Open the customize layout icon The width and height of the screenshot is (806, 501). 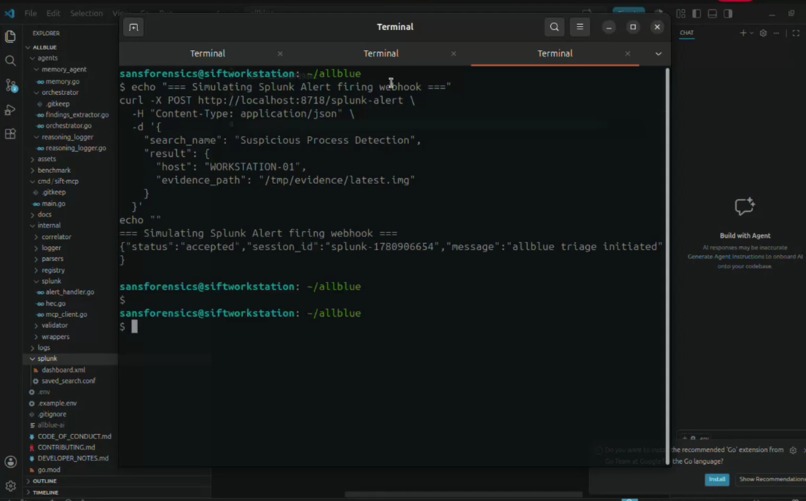(681, 14)
